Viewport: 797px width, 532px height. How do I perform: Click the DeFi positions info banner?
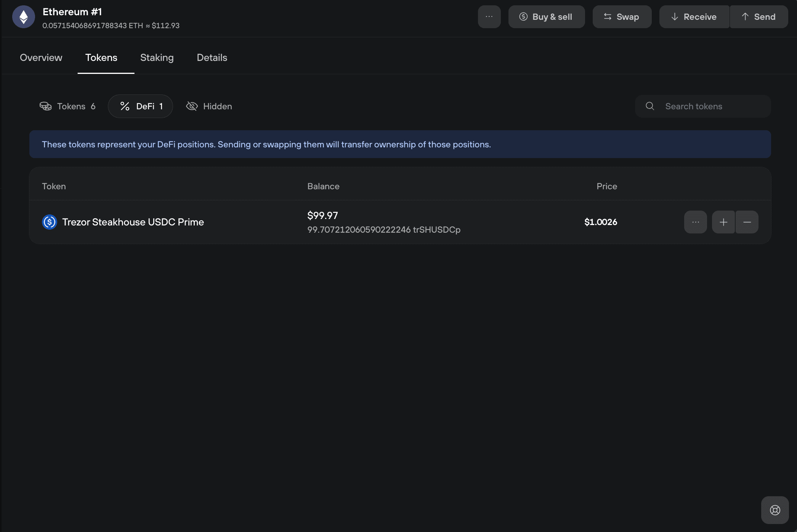pos(400,144)
